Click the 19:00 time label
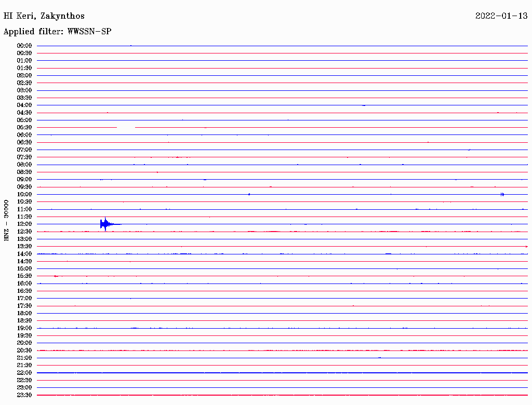532x405 pixels. [x=24, y=328]
